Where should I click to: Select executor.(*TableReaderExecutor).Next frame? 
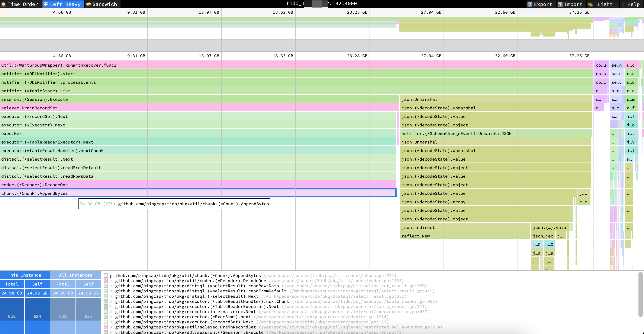click(198, 142)
